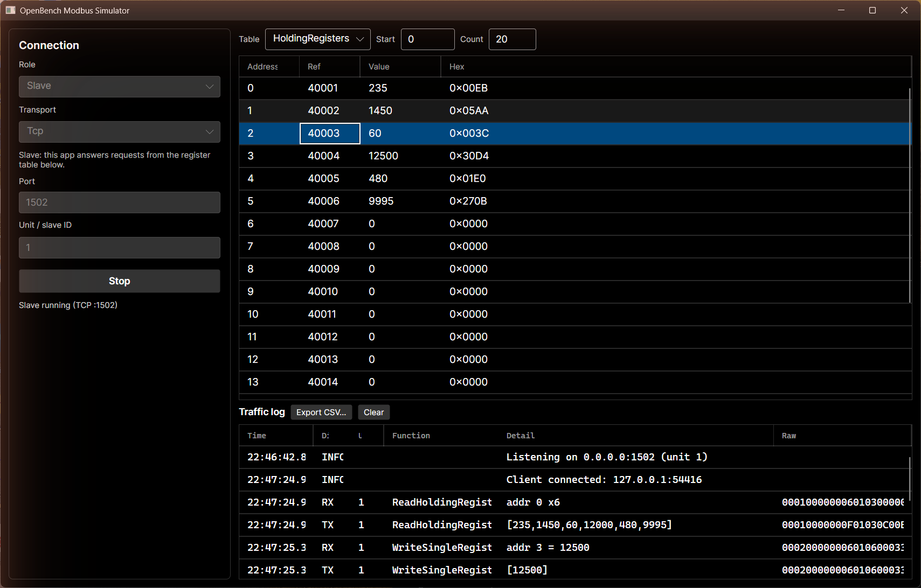Select Ref cell 40014
The height and width of the screenshot is (588, 921).
click(330, 382)
